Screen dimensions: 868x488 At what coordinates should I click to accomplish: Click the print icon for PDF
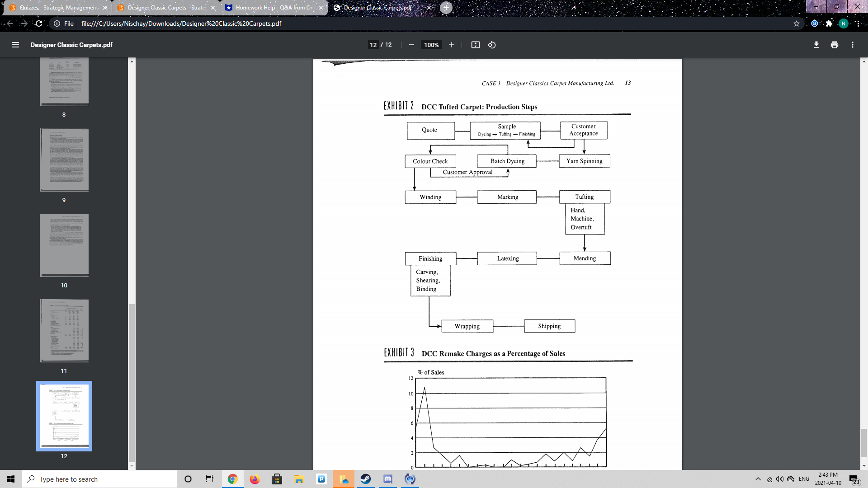[x=834, y=45]
